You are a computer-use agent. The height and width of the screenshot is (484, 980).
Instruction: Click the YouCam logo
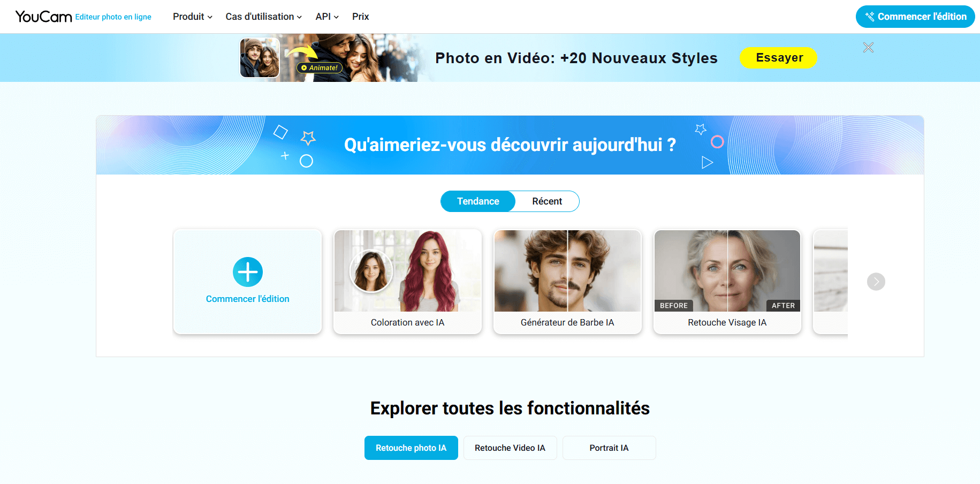[43, 17]
